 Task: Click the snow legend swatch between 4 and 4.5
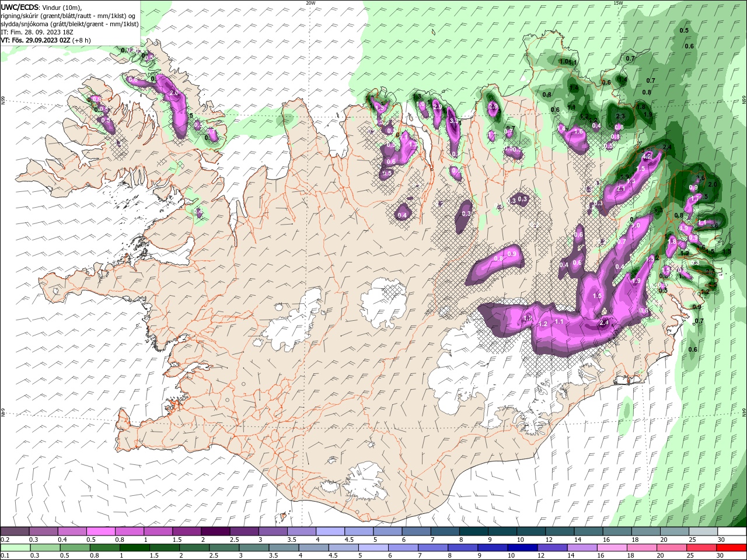point(330,531)
